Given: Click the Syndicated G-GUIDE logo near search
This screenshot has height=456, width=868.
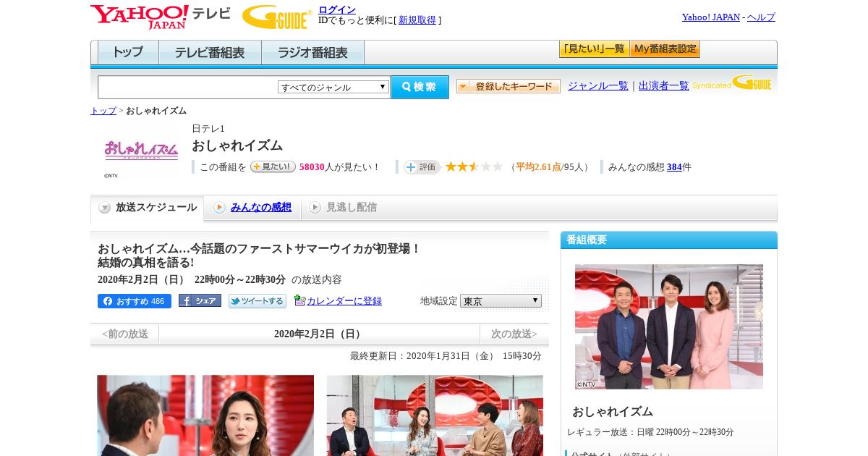Looking at the screenshot, I should [732, 83].
